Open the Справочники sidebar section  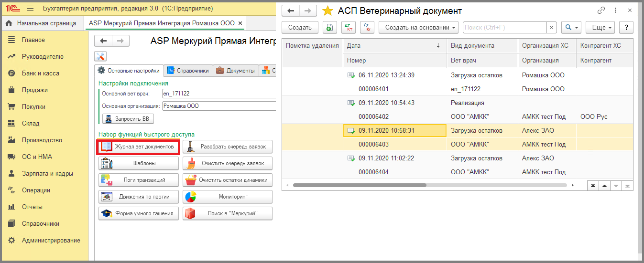point(41,224)
